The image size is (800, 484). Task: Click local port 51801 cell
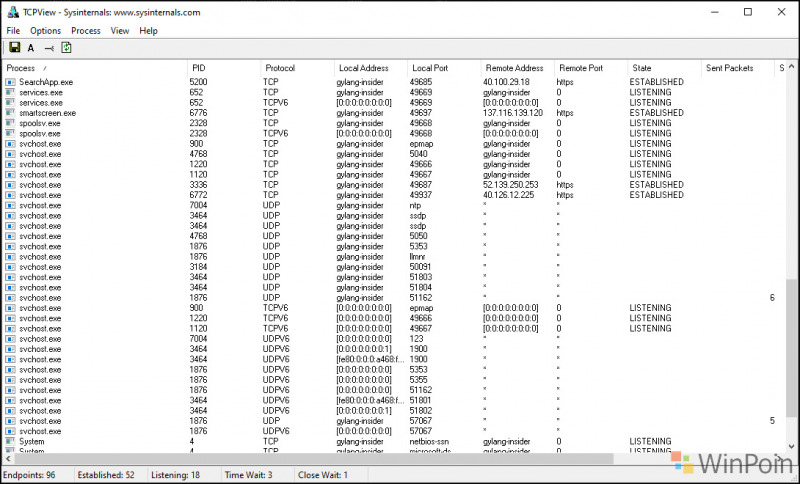421,400
